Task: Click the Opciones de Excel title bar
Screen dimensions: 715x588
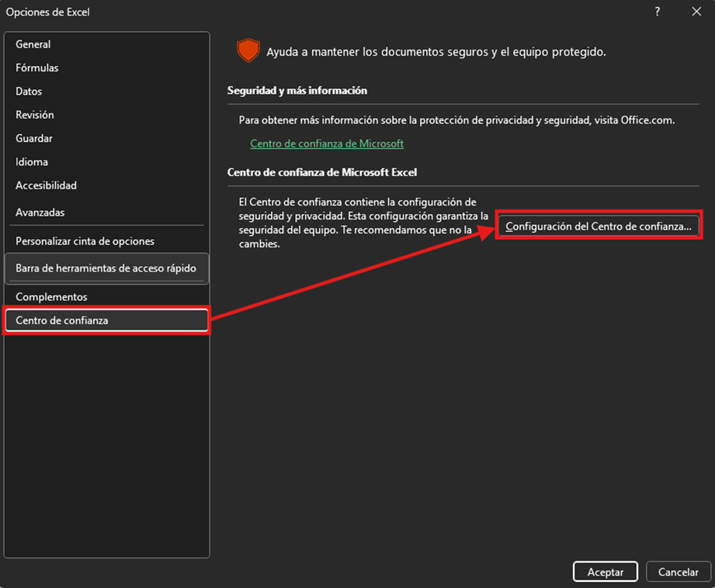Action: click(311, 12)
